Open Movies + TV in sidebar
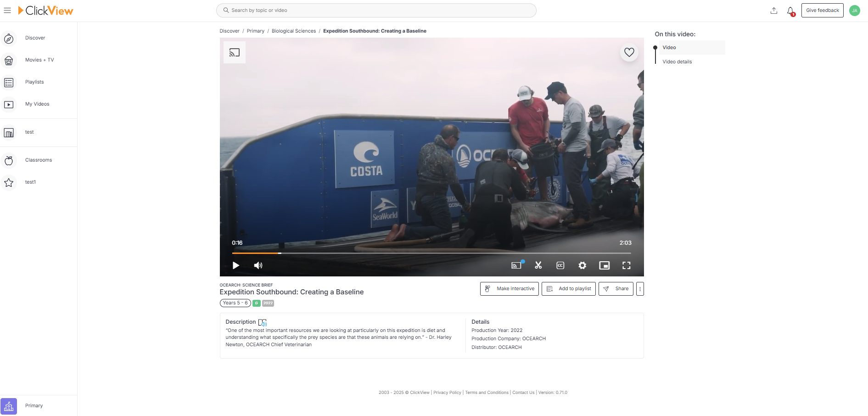The width and height of the screenshot is (868, 416). point(39,60)
